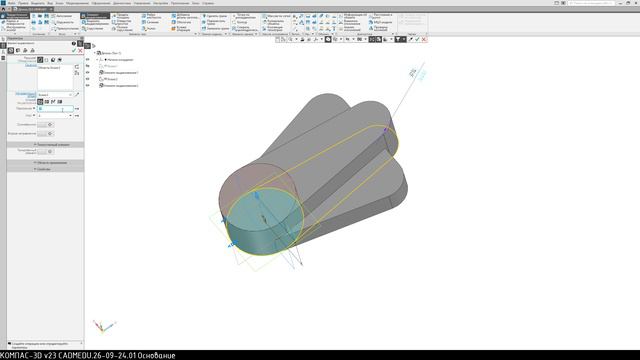Expand Начало координат node in the tree

98,60
